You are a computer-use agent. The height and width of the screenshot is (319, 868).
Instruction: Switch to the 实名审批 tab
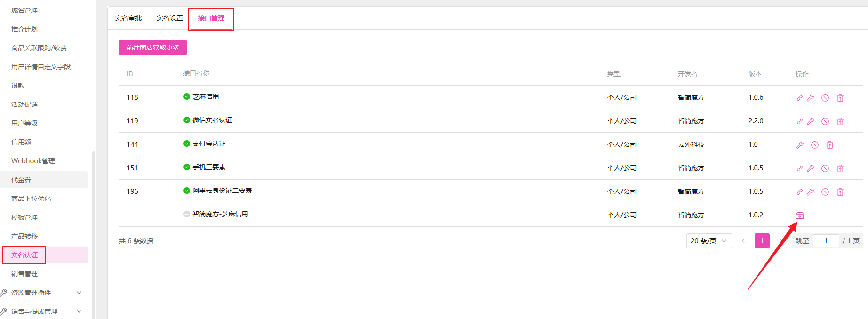(128, 18)
